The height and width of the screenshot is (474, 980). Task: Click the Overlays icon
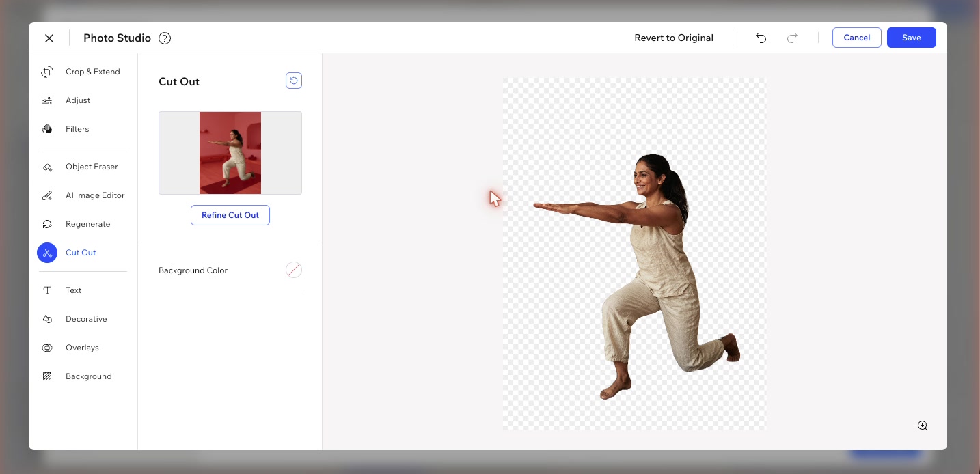point(47,348)
